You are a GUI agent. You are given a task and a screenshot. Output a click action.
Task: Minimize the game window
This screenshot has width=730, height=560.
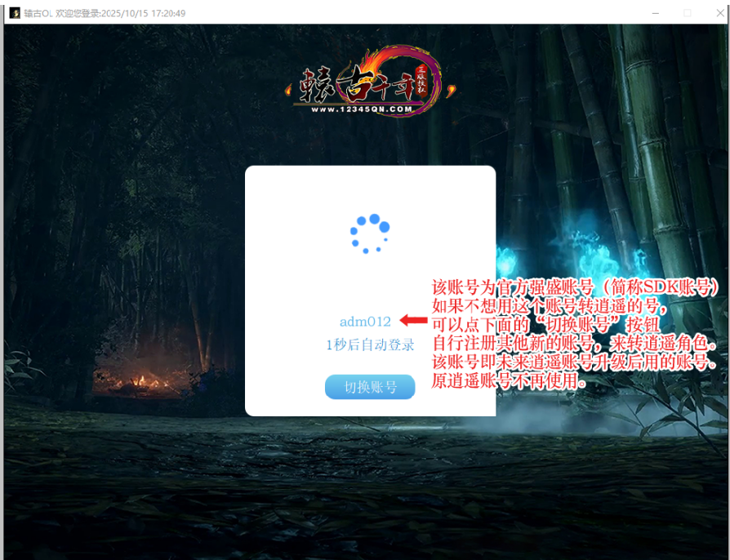pyautogui.click(x=655, y=13)
